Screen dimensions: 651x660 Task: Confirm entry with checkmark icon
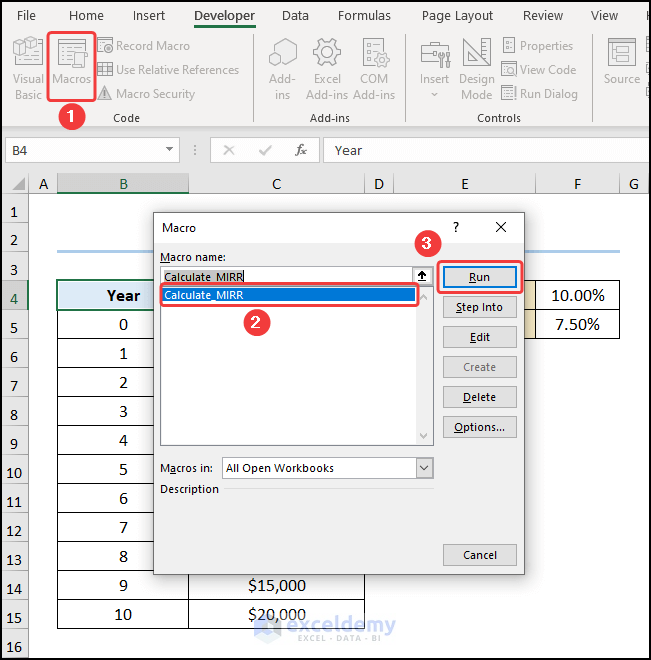point(265,150)
